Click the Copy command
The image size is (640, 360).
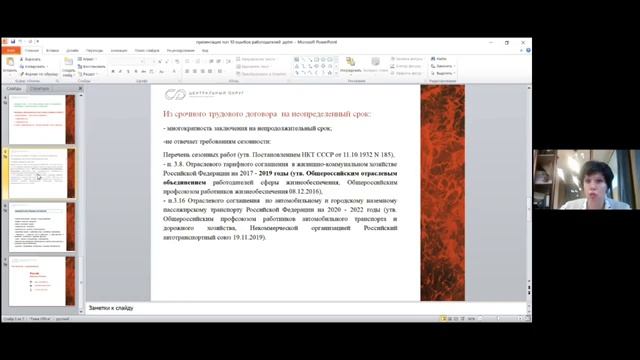[x=33, y=67]
